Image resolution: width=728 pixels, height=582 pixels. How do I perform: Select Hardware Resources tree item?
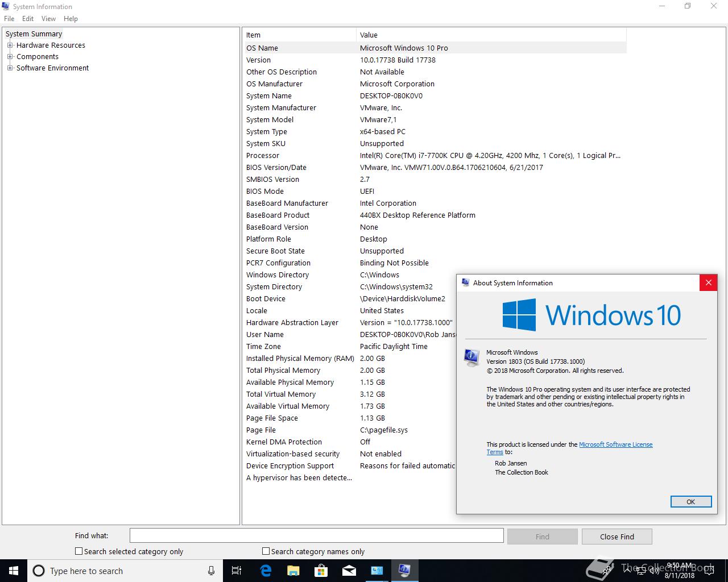(51, 45)
